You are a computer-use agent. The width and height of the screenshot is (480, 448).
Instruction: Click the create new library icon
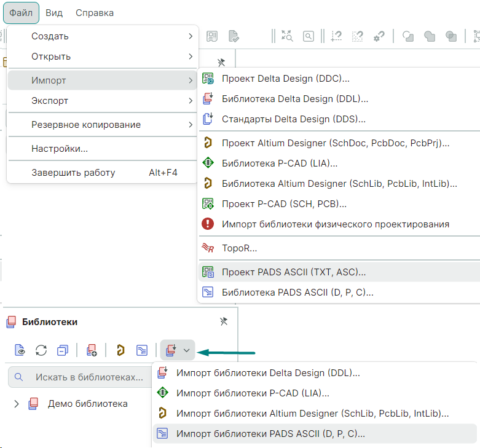pyautogui.click(x=92, y=350)
